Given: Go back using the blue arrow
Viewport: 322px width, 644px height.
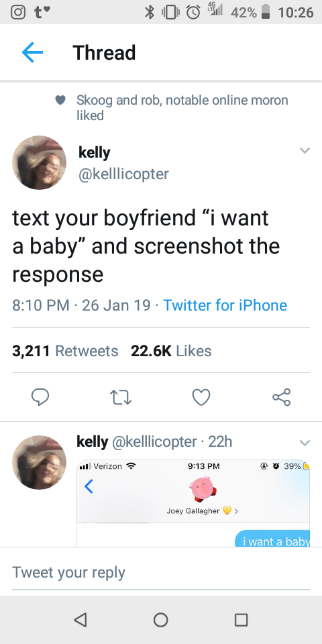Looking at the screenshot, I should coord(32,52).
